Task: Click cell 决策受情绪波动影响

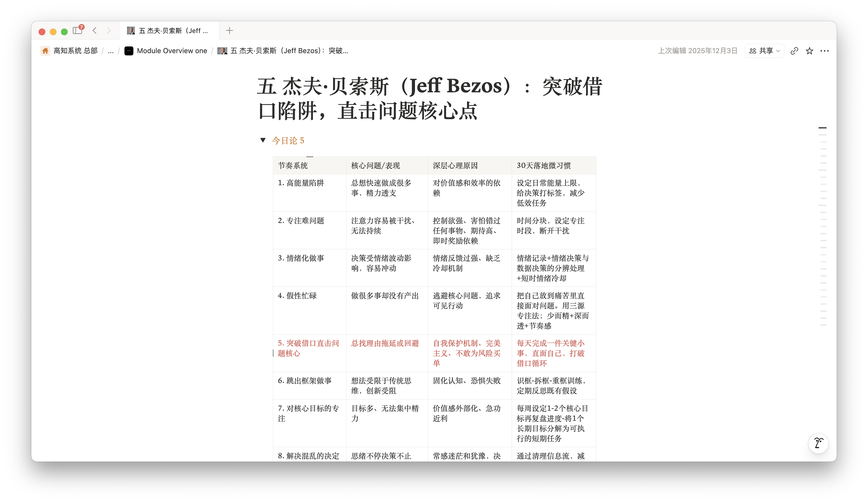Action: [387, 268]
